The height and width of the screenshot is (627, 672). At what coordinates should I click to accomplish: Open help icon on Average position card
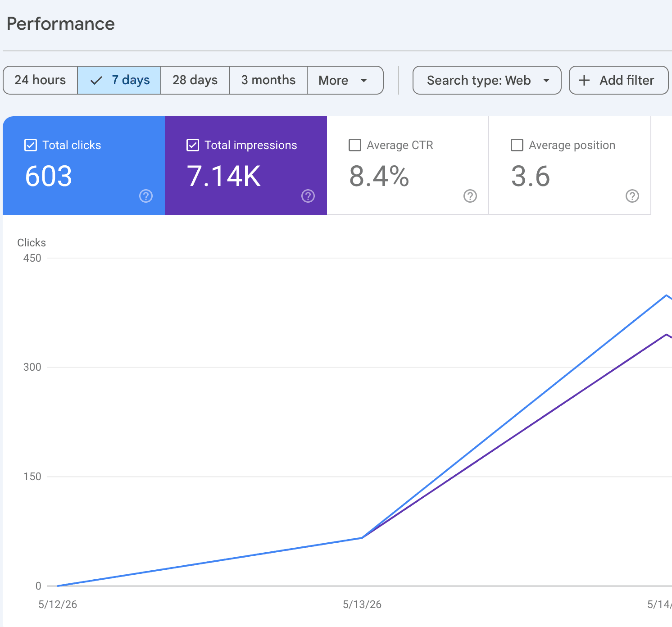point(632,196)
